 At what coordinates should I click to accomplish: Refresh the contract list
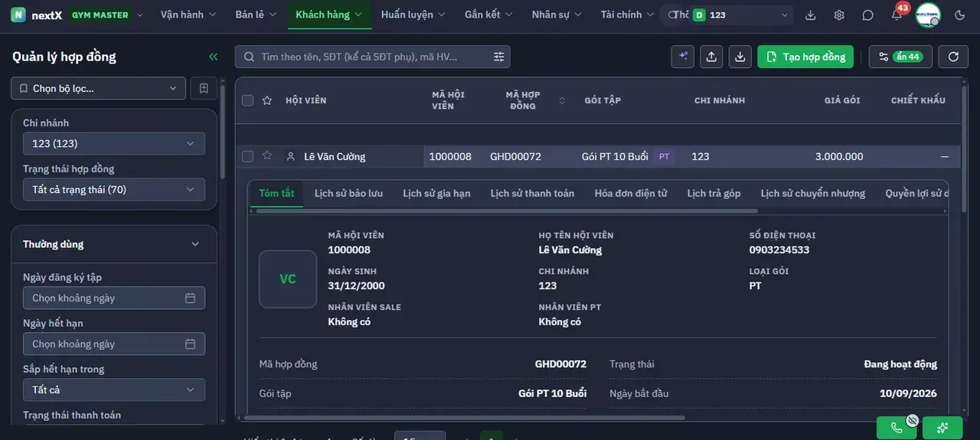953,57
